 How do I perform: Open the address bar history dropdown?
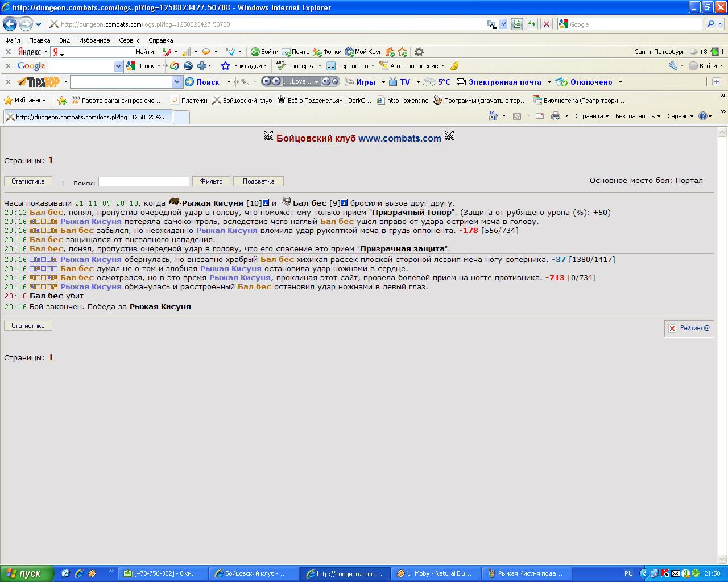pyautogui.click(x=503, y=24)
